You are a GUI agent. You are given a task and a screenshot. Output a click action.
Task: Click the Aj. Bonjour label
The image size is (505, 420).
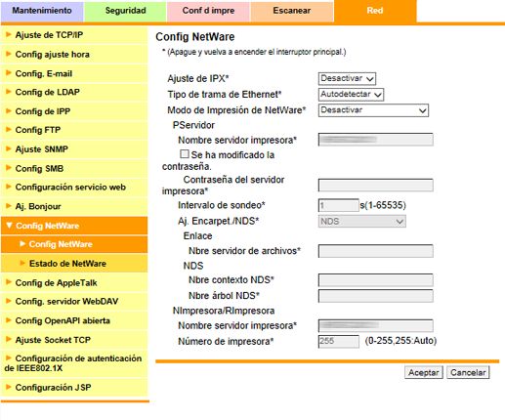coord(38,206)
